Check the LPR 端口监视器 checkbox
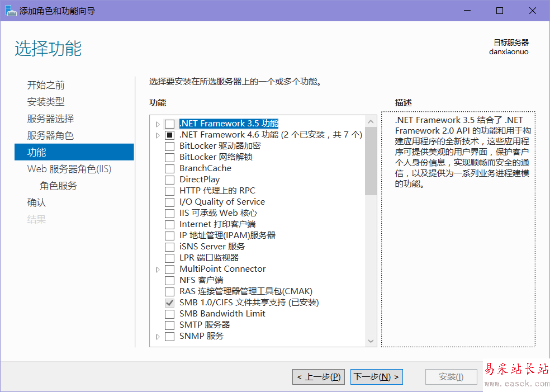550x392 pixels. pos(170,258)
